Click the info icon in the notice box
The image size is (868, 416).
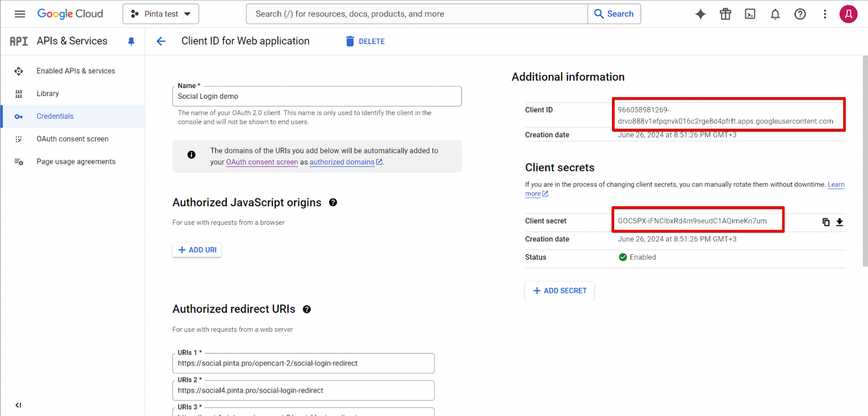click(x=192, y=155)
